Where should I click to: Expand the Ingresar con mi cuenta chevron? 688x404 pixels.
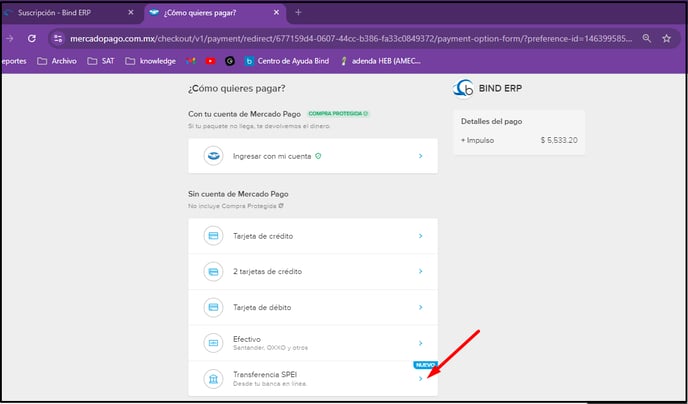[x=420, y=156]
